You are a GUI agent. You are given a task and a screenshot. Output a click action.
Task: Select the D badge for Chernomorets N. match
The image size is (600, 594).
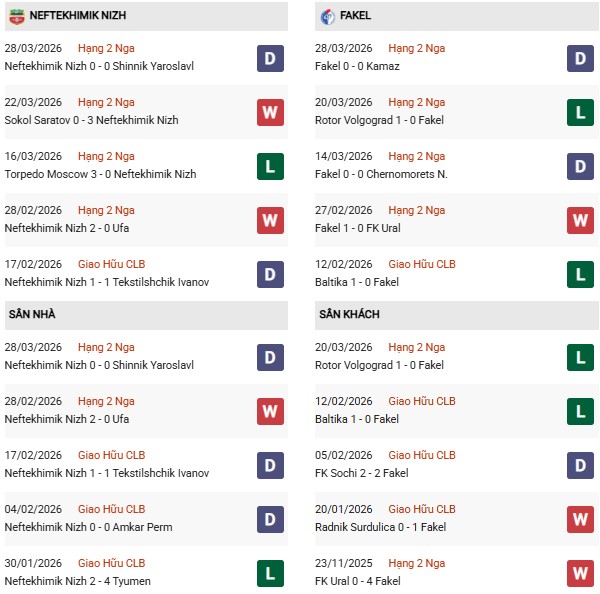[x=580, y=166]
